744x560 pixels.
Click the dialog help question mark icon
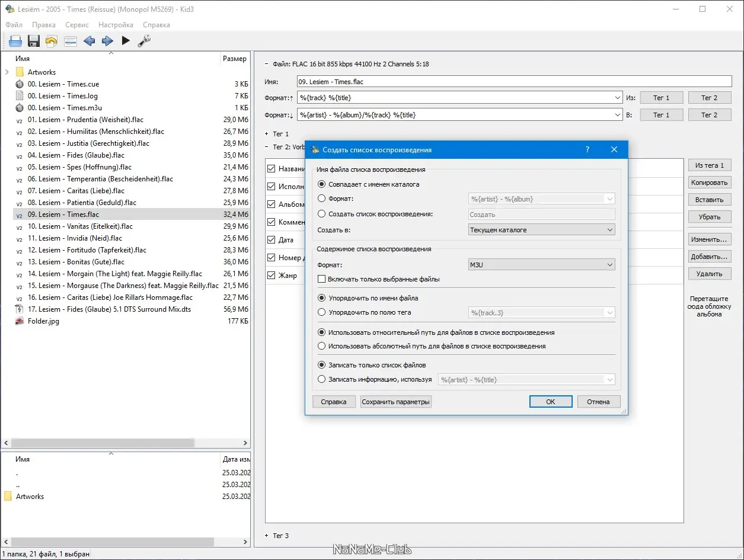click(587, 150)
